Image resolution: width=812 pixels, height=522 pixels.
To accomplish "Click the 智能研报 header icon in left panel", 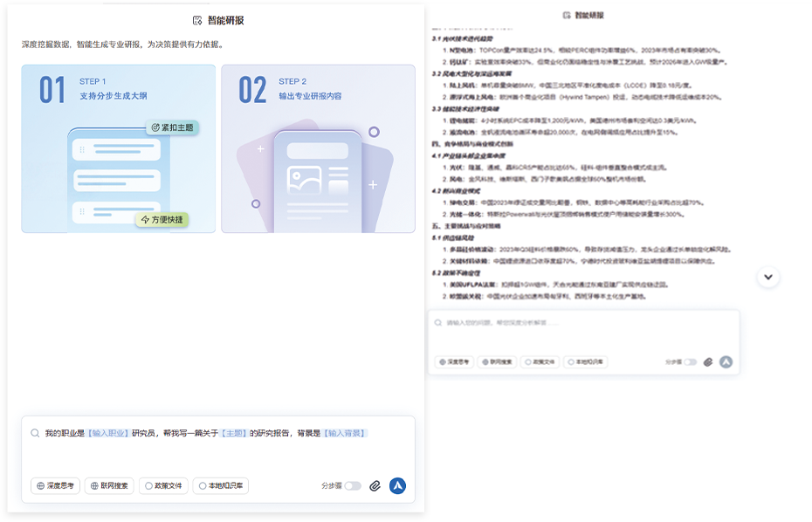I will [197, 20].
